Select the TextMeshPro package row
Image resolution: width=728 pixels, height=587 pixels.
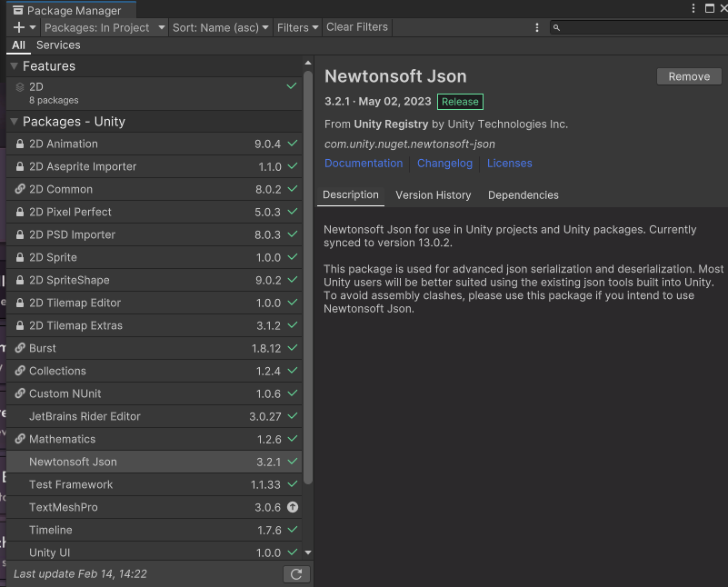[155, 507]
